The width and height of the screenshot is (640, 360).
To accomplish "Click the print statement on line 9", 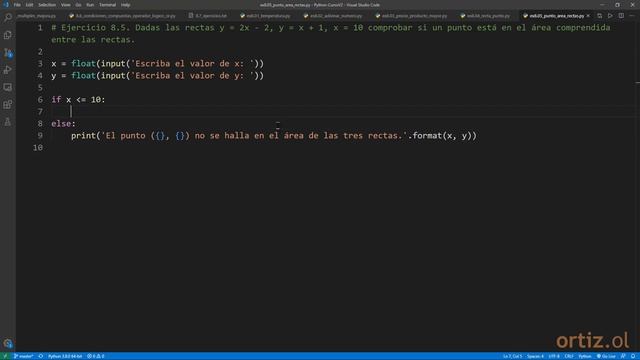I will click(x=274, y=136).
